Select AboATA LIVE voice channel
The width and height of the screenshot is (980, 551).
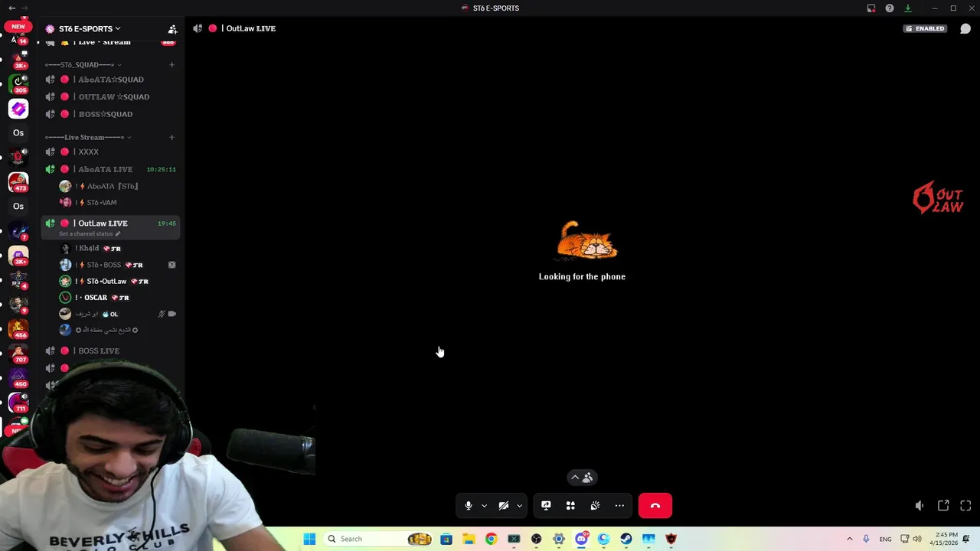click(110, 169)
